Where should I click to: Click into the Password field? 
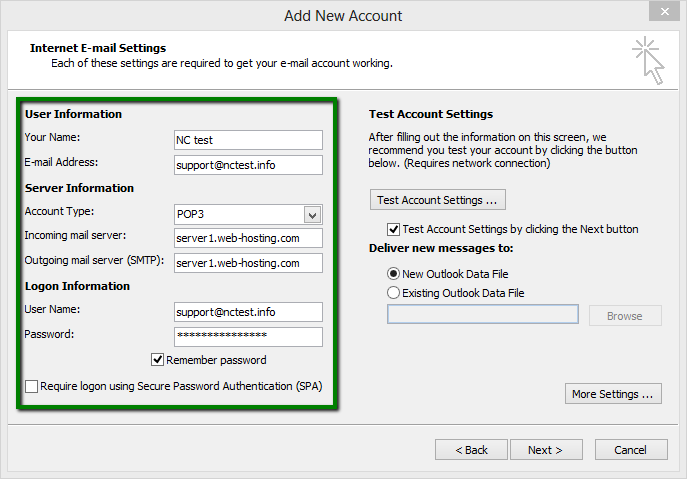247,336
